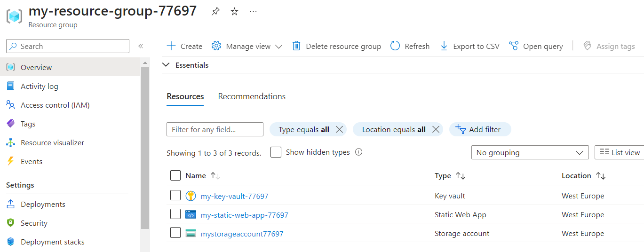Click the resource group cube icon in header
This screenshot has height=252, width=644.
[x=14, y=16]
